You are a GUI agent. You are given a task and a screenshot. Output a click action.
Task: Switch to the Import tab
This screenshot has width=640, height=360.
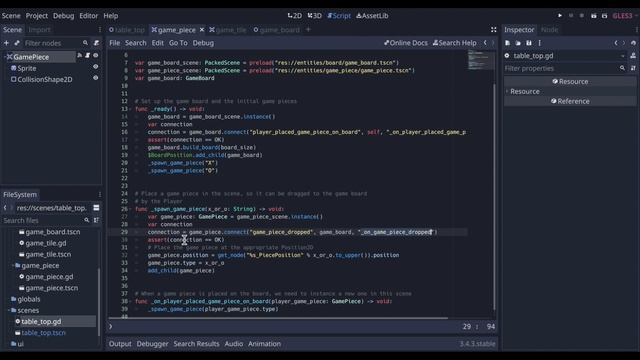(39, 29)
